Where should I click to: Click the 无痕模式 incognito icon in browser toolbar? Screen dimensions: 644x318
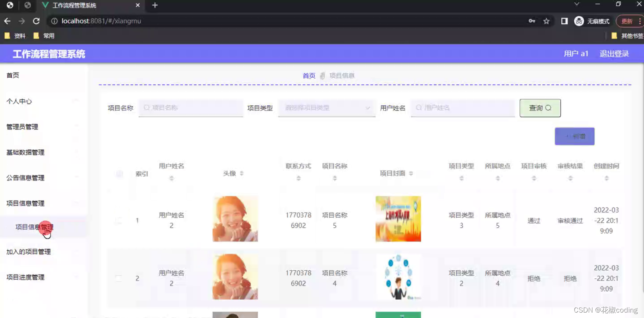pos(579,21)
